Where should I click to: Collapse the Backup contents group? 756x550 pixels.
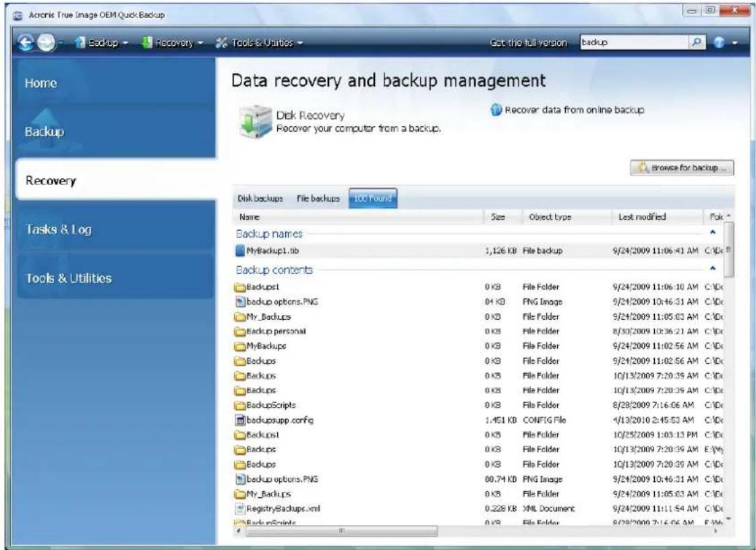pos(713,269)
